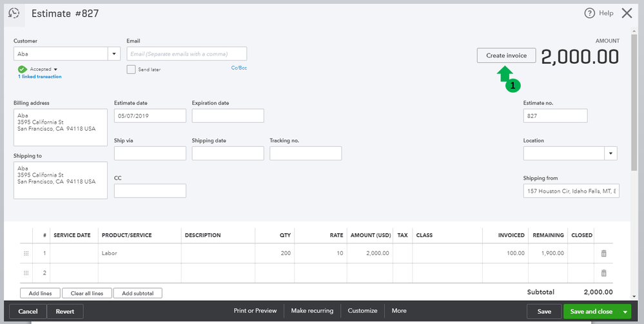Grab the drag handle for line 1

(x=26, y=253)
